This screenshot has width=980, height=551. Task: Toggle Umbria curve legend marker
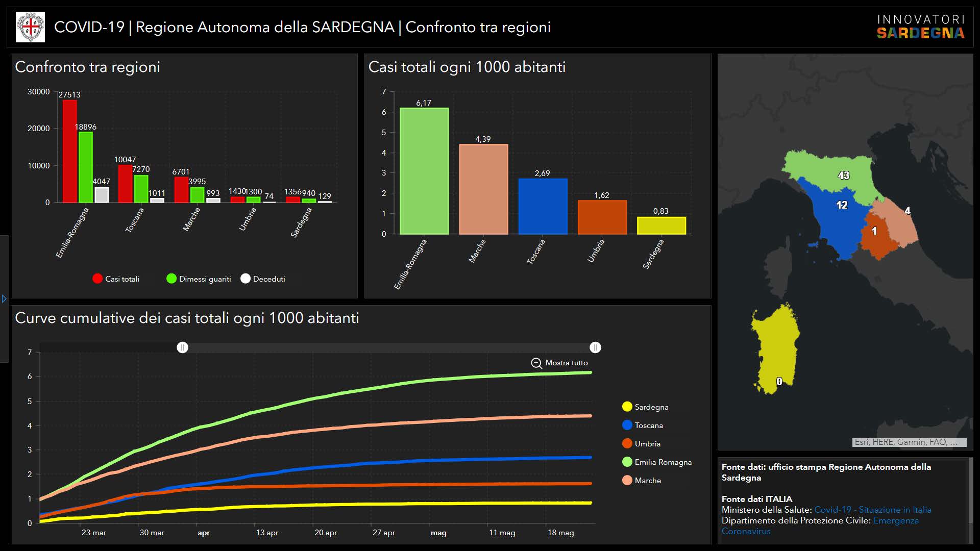(627, 444)
